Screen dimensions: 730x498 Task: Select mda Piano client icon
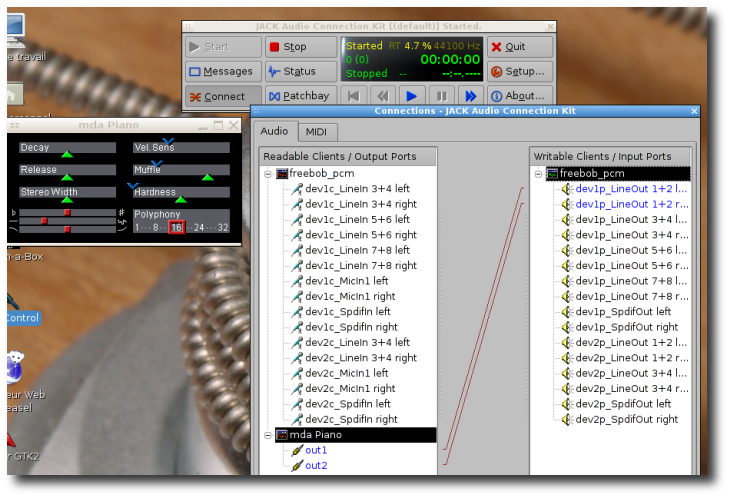[282, 435]
